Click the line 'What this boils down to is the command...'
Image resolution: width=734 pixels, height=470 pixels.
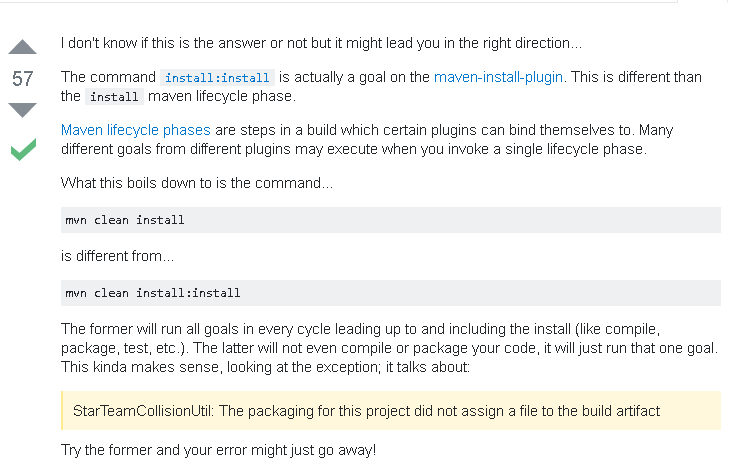(x=197, y=183)
